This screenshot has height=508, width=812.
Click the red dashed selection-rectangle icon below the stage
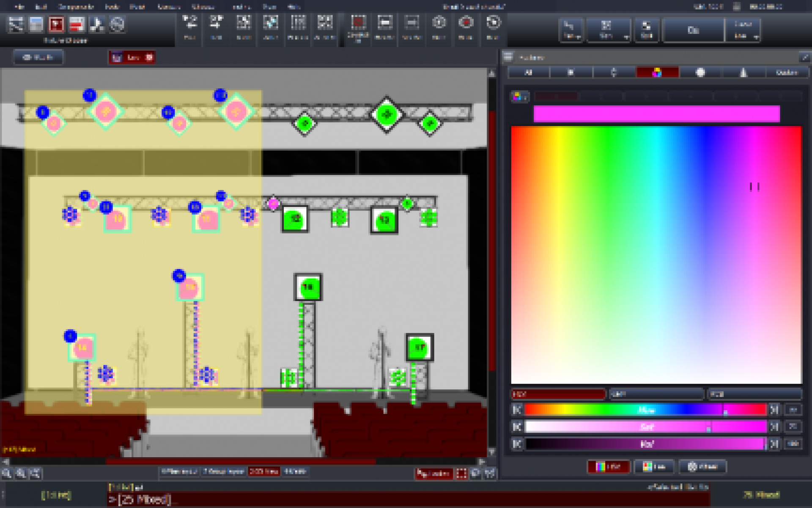[461, 473]
